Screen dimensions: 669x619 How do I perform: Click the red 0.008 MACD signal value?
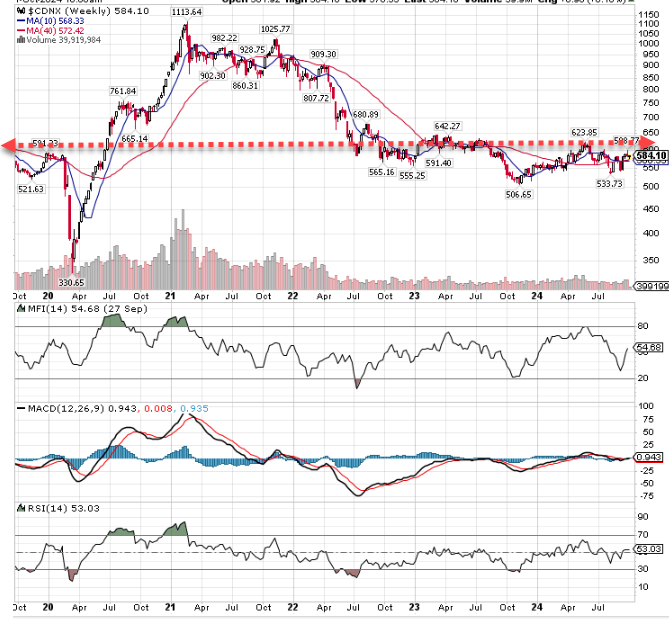[158, 409]
